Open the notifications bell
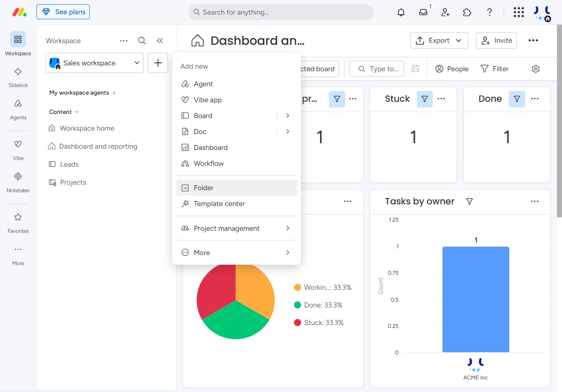Screen dimensions: 562x392 (401, 12)
